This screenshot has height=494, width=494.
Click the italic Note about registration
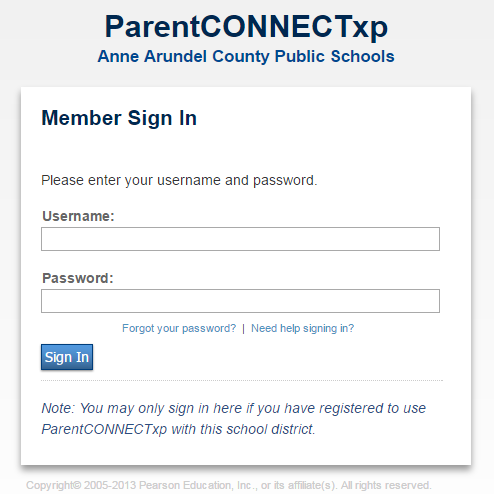(233, 419)
